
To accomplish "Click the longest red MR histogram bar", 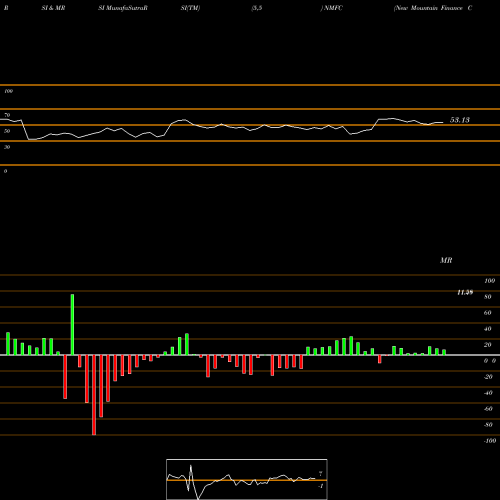I will pyautogui.click(x=94, y=395).
